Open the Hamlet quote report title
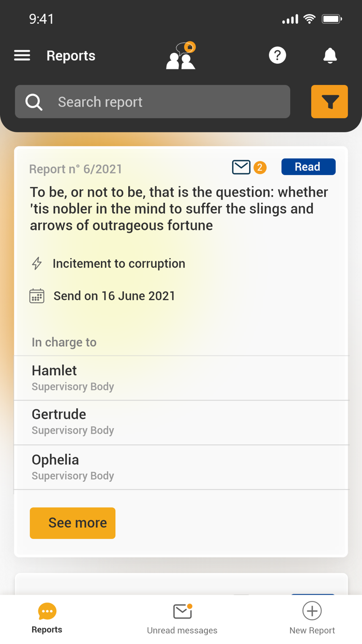Screen dimensions: 362x644 [x=179, y=209]
